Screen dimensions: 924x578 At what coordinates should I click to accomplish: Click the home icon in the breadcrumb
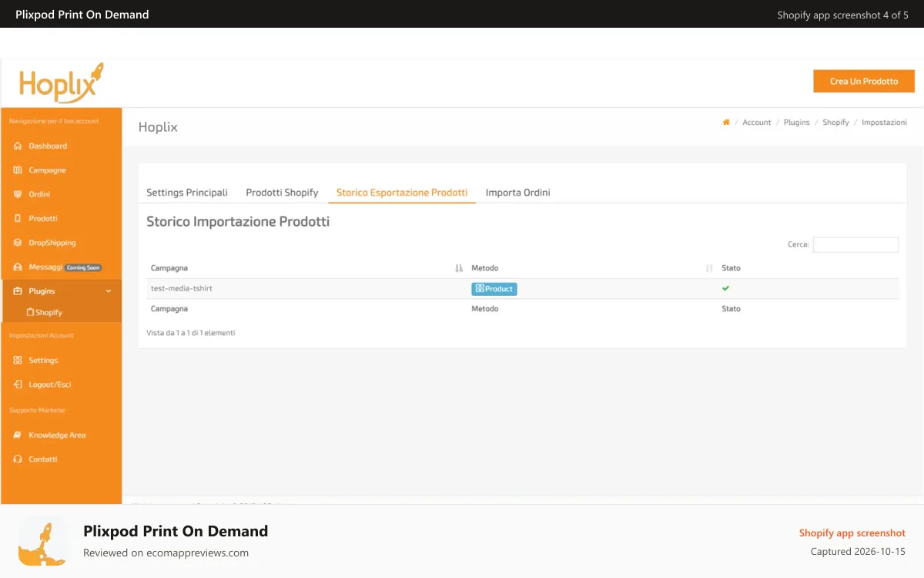(726, 123)
